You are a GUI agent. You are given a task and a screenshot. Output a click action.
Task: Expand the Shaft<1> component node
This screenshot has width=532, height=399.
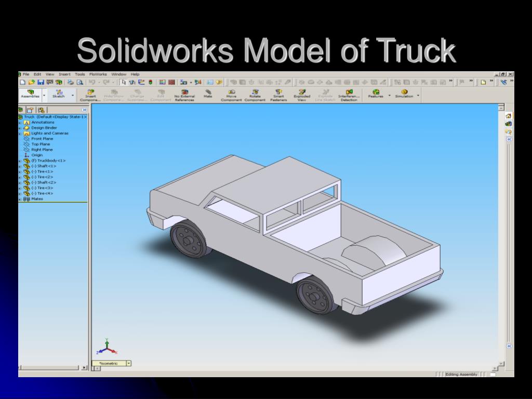[20, 167]
